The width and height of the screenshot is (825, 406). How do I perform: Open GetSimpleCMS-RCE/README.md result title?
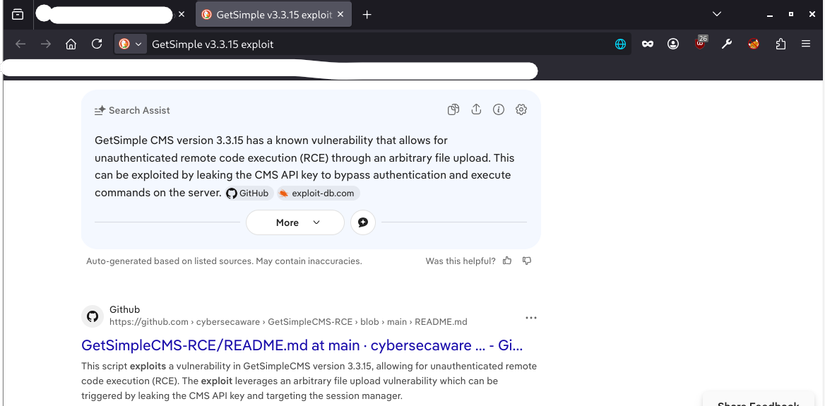[303, 346]
